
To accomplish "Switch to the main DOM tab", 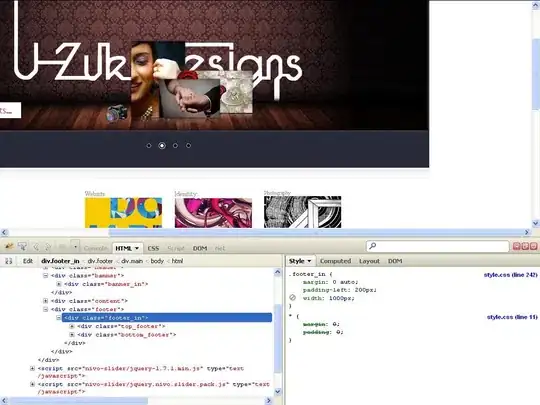I will (x=200, y=248).
